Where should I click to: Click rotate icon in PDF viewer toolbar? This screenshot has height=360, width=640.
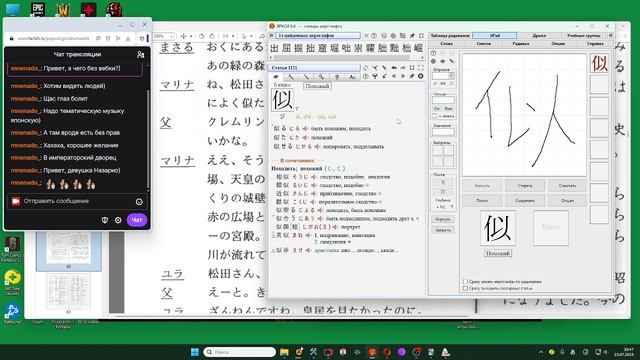(x=201, y=36)
